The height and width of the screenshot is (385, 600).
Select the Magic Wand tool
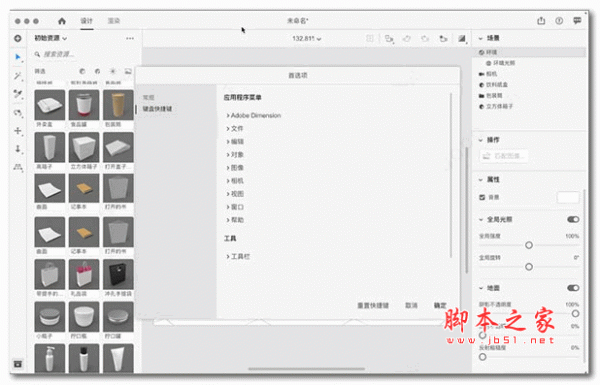[x=18, y=76]
